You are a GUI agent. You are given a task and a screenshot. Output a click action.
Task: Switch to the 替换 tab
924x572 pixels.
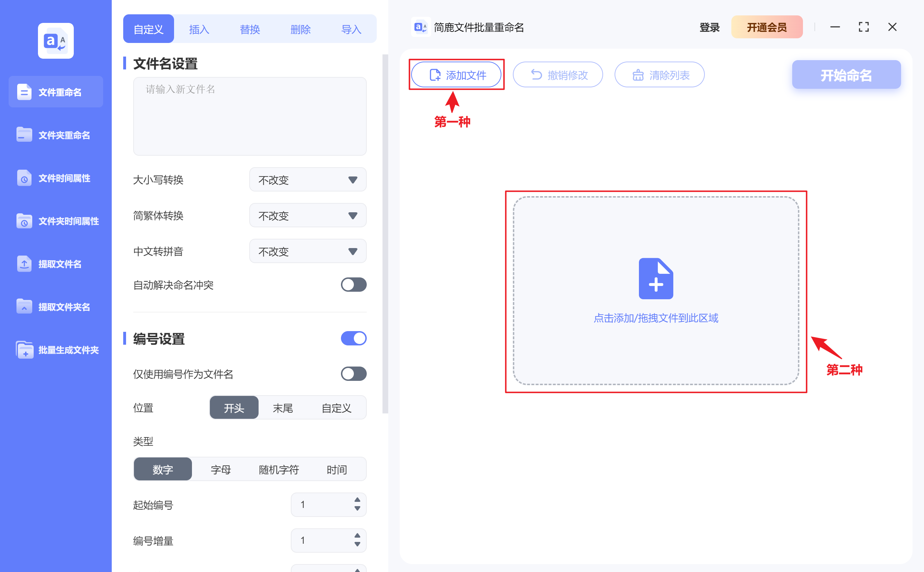tap(250, 29)
